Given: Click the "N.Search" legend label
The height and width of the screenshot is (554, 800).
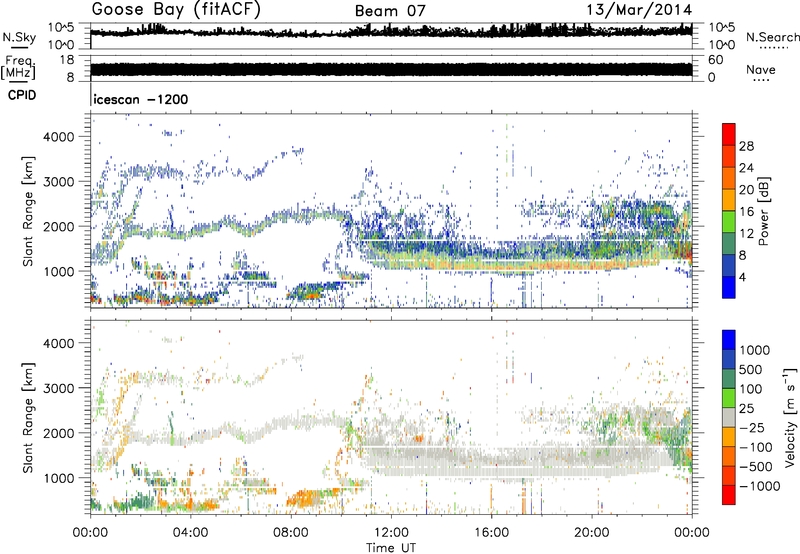Looking at the screenshot, I should 773,37.
